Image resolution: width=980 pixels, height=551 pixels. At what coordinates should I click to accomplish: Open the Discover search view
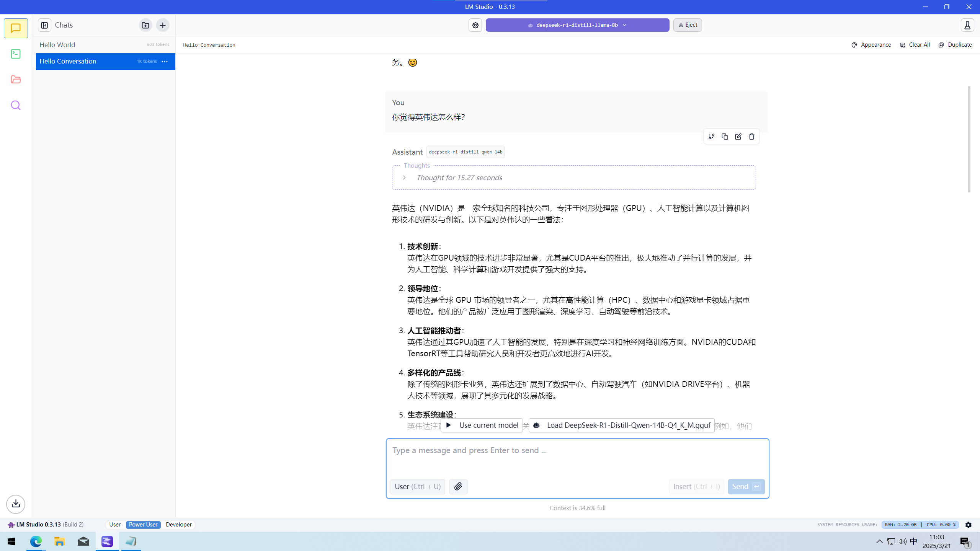click(16, 105)
